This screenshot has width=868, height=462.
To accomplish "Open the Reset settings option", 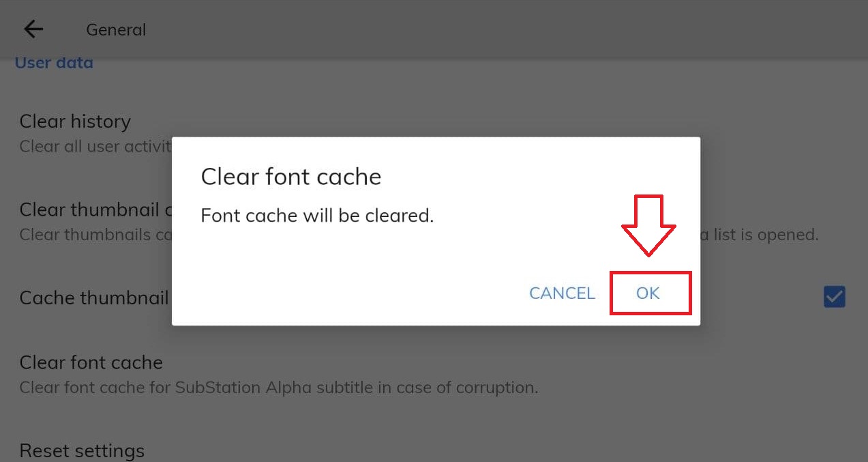I will coord(82,450).
